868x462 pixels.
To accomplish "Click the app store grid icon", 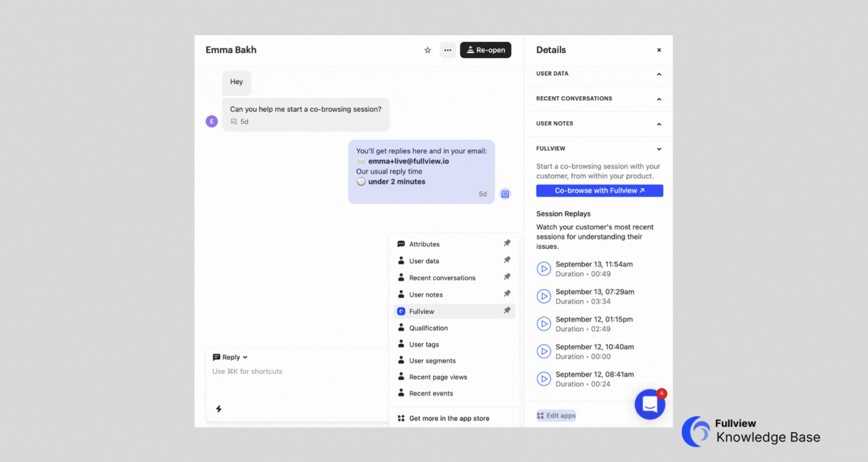I will click(401, 418).
